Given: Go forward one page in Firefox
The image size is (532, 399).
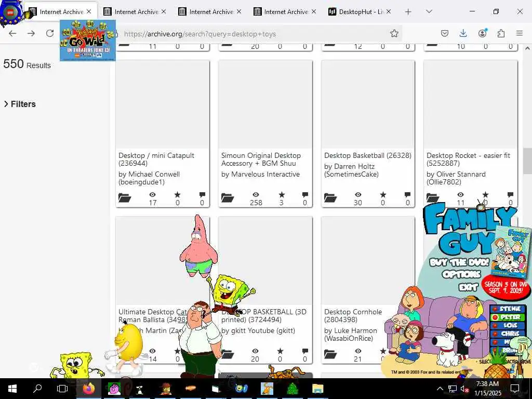Looking at the screenshot, I should point(31,33).
